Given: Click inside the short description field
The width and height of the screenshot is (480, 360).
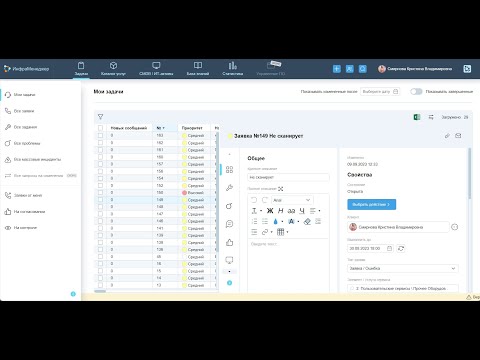Looking at the screenshot, I should coord(288,177).
